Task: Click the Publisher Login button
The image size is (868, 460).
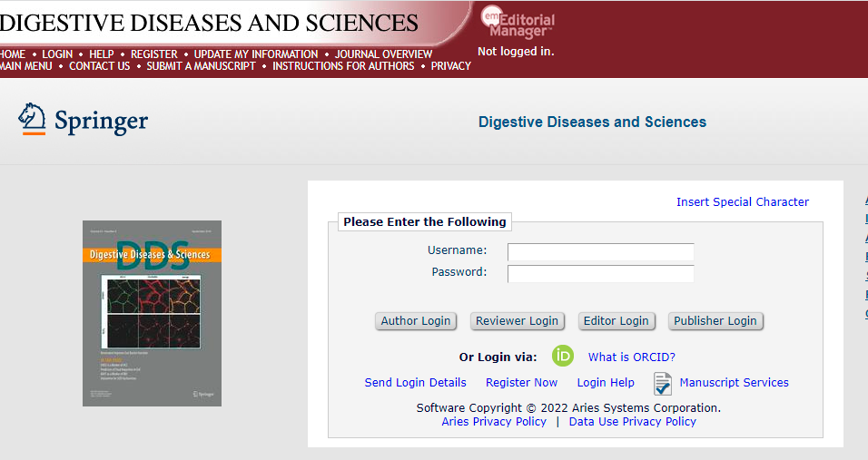Action: click(715, 321)
